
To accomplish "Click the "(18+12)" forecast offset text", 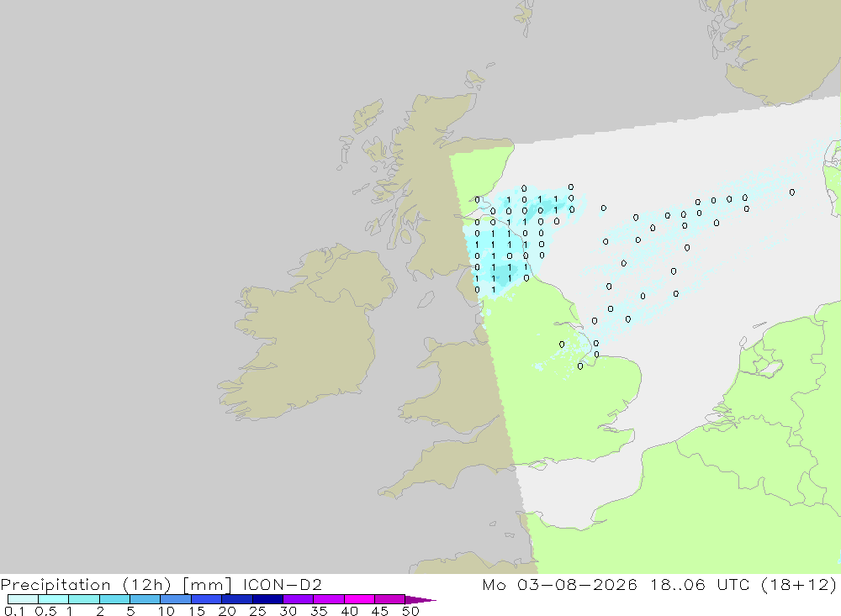I will 799,585.
